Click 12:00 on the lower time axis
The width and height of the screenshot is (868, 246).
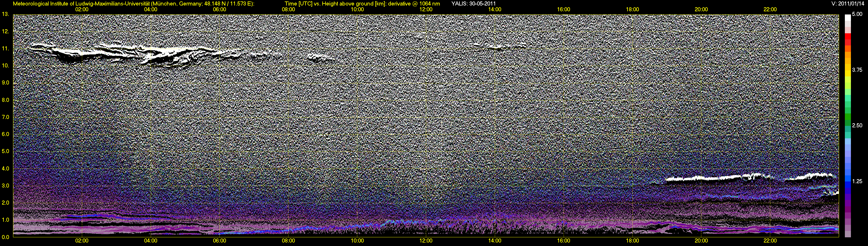pyautogui.click(x=426, y=241)
